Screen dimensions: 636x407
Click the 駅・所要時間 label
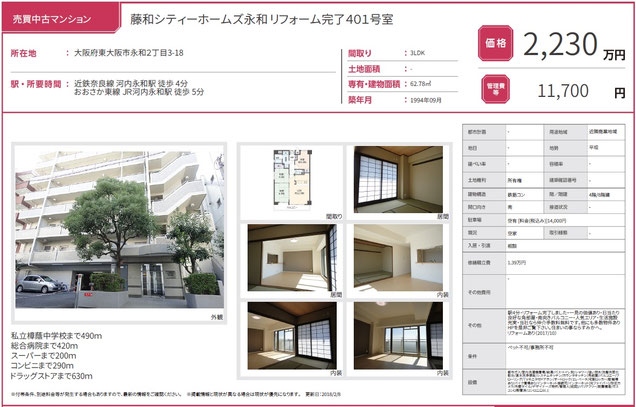(36, 84)
